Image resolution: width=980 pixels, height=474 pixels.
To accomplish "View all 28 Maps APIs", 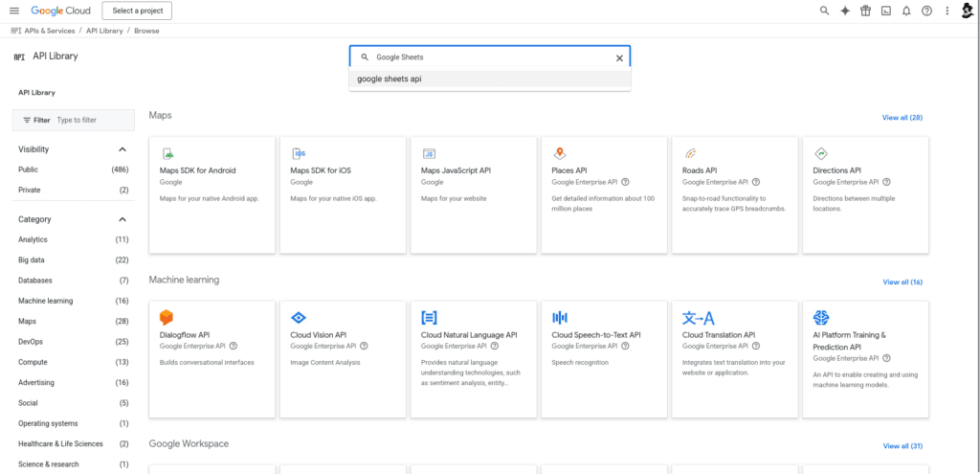I will coord(902,118).
